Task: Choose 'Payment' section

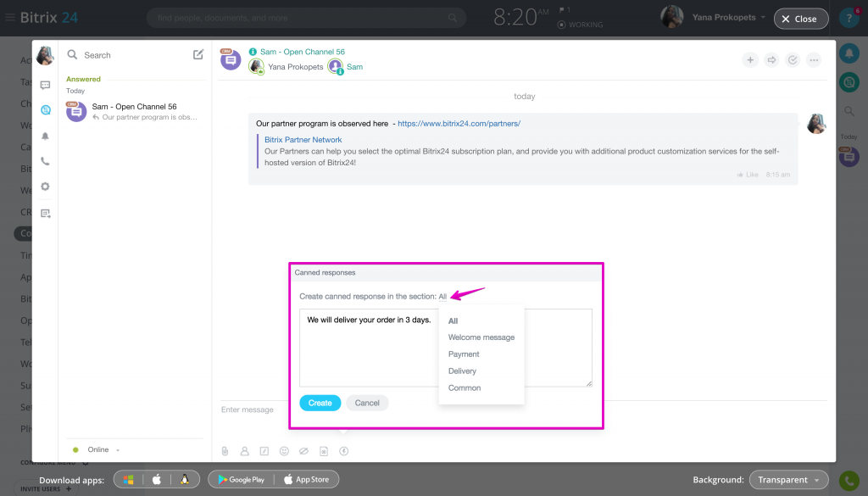Action: coord(464,354)
